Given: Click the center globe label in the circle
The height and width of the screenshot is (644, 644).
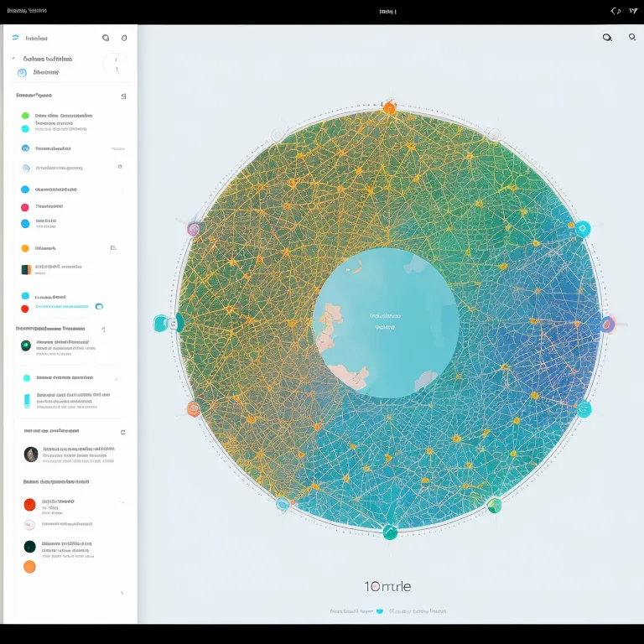Looking at the screenshot, I should pos(386,322).
